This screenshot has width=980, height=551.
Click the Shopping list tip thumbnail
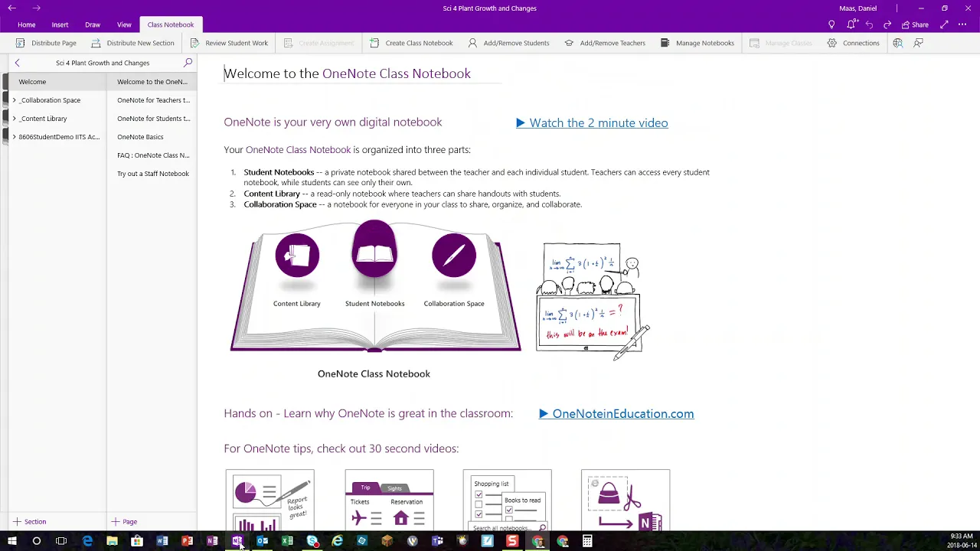tap(507, 500)
